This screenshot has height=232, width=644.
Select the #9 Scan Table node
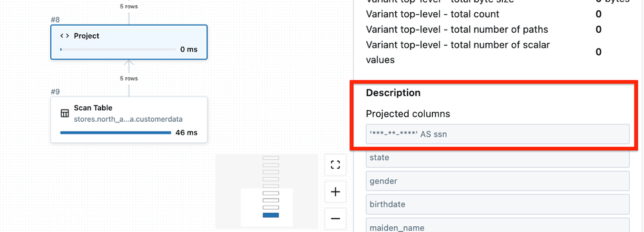(x=129, y=119)
